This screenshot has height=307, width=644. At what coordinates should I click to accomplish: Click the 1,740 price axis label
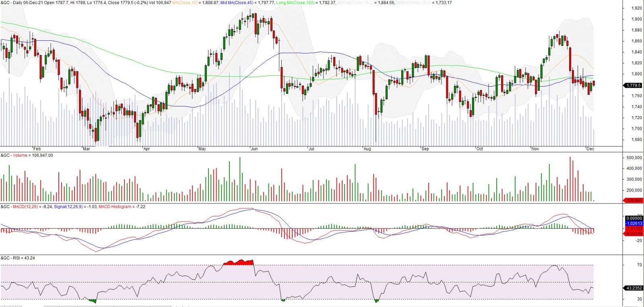pyautogui.click(x=636, y=107)
